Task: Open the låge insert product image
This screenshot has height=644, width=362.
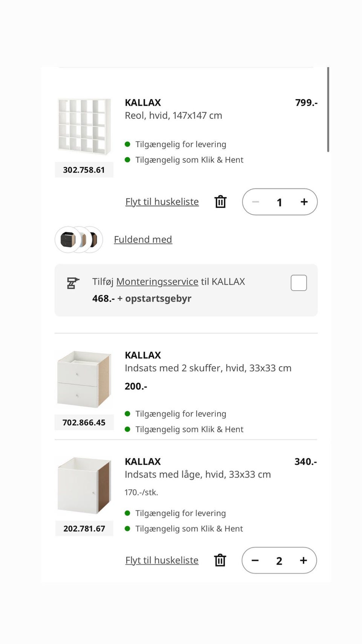Action: point(84,485)
